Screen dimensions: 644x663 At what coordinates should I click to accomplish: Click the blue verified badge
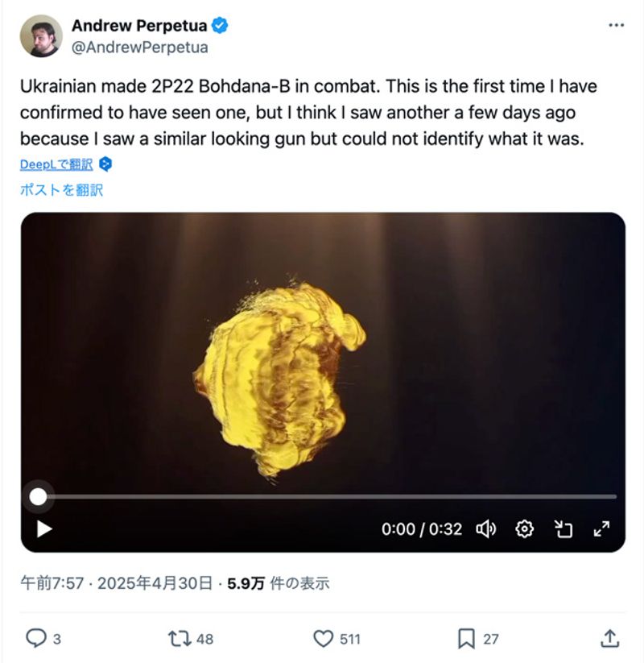tap(221, 26)
